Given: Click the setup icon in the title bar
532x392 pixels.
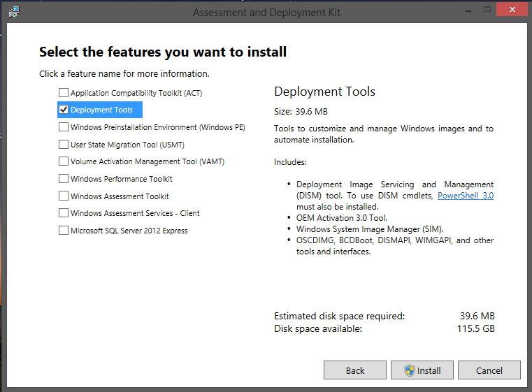Looking at the screenshot, I should click(x=13, y=12).
